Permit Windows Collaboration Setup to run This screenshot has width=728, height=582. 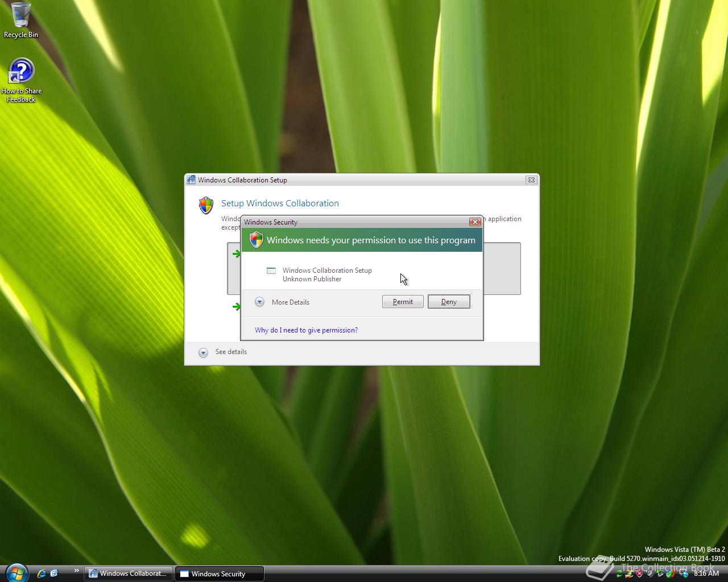403,302
